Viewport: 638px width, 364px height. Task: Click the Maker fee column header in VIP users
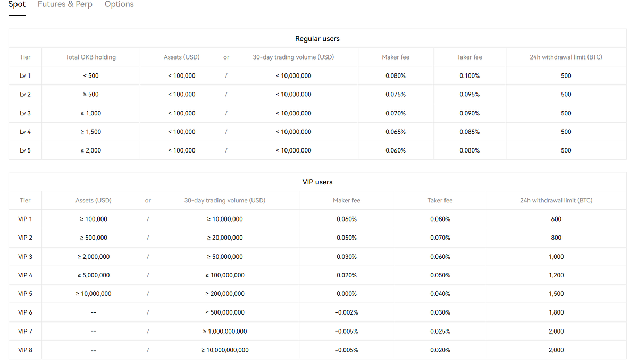(x=347, y=200)
